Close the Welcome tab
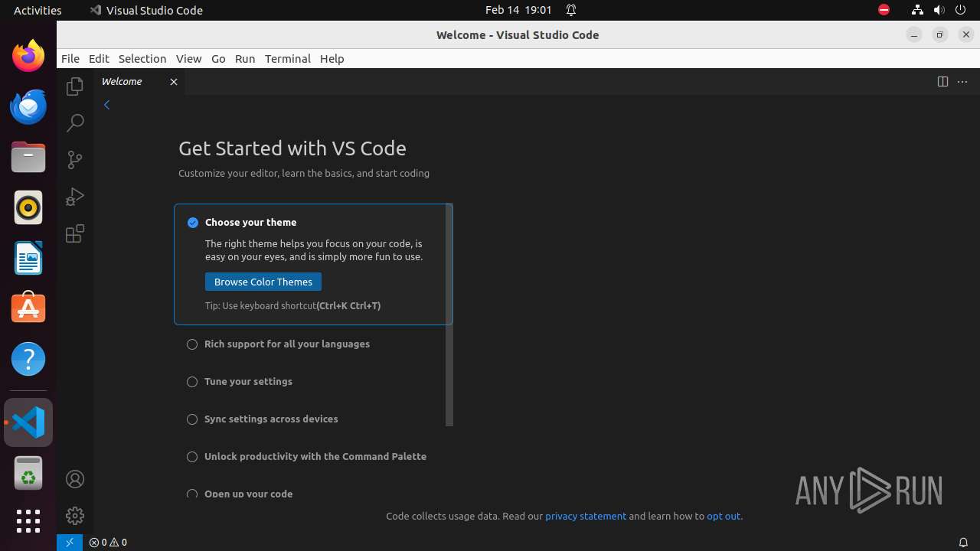The width and height of the screenshot is (980, 551). tap(174, 82)
